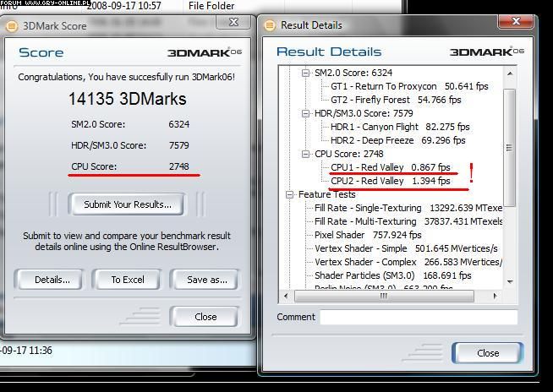Click HDR/SM3.0 Score value 7579 in Score window
Screen dimensions: 553x392
[x=178, y=145]
